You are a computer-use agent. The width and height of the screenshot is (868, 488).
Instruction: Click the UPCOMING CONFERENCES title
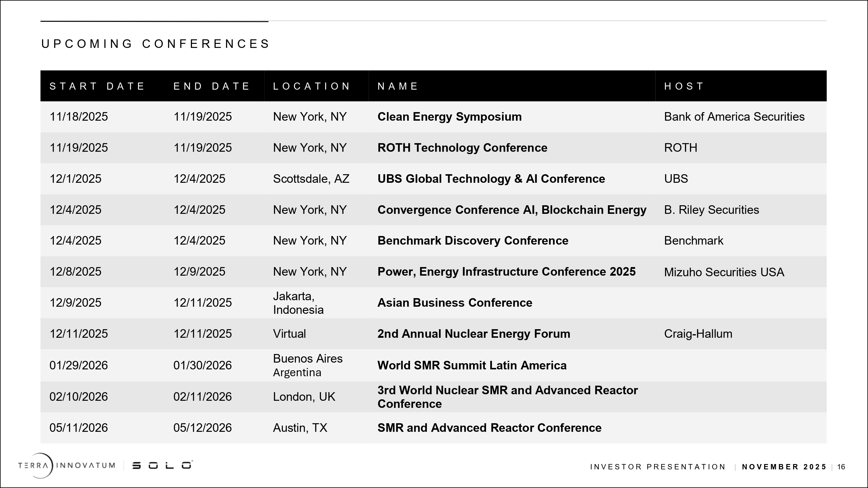coord(155,44)
